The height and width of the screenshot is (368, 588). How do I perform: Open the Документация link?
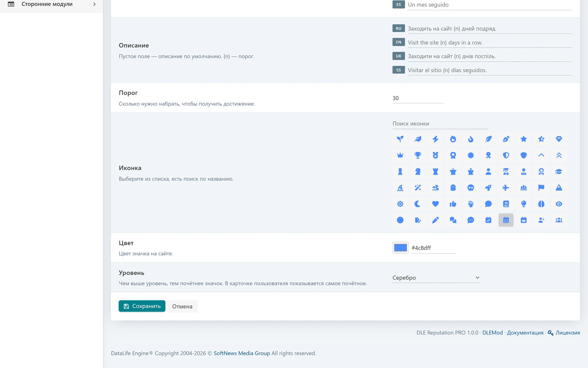tap(525, 333)
